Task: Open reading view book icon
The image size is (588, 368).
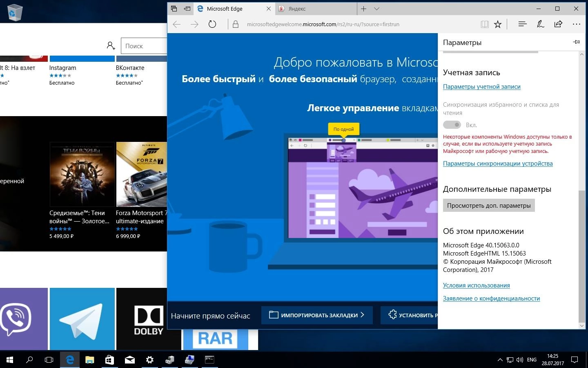Action: 485,24
